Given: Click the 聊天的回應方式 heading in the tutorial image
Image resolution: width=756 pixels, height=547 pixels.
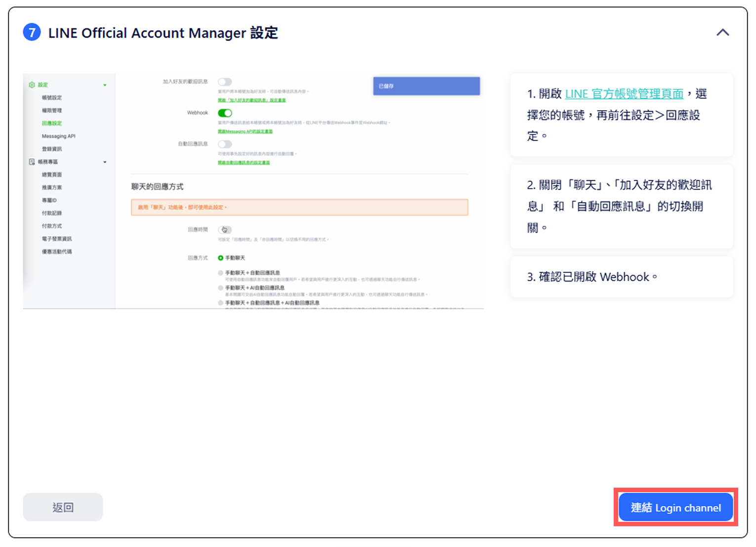Looking at the screenshot, I should [157, 187].
